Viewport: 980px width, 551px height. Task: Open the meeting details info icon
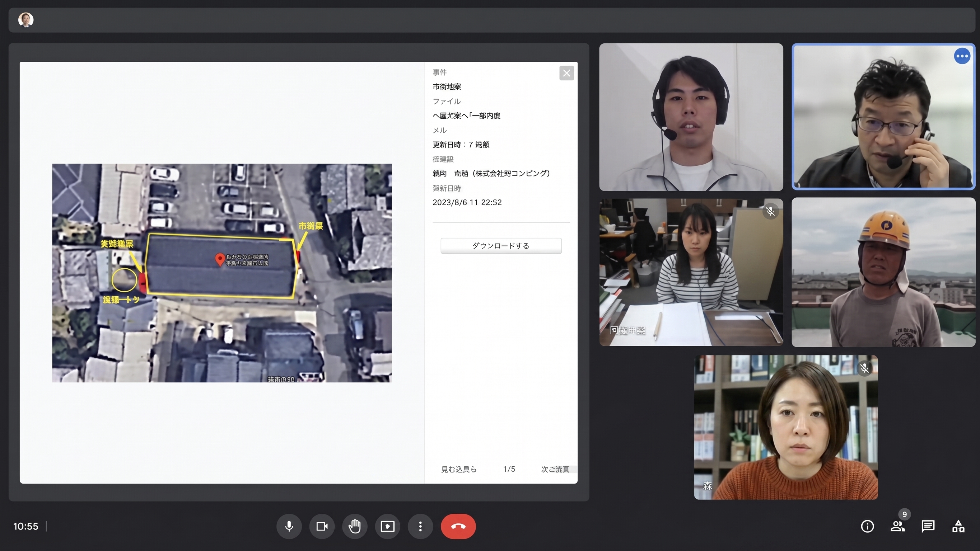(x=867, y=526)
